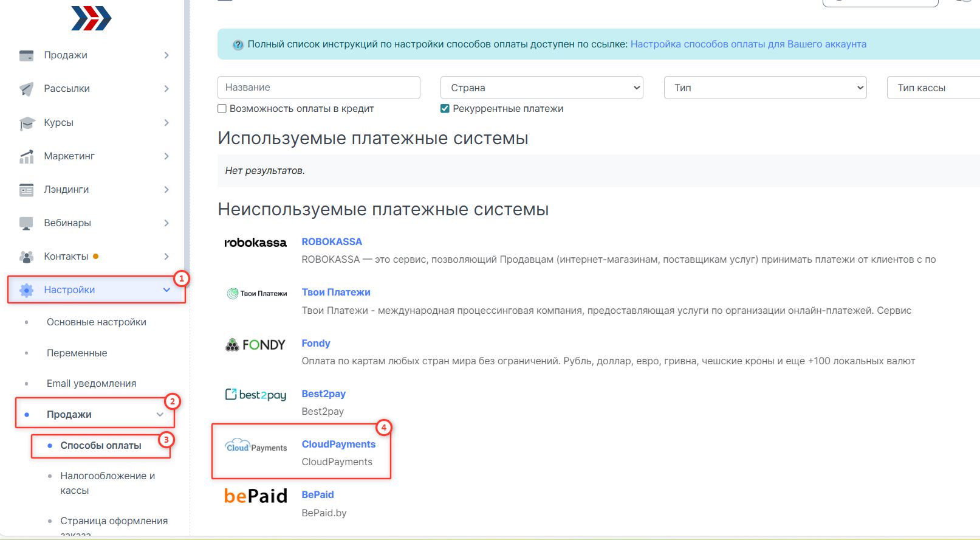This screenshot has width=980, height=540.
Task: Click the Вебинары monitor icon
Action: click(26, 223)
